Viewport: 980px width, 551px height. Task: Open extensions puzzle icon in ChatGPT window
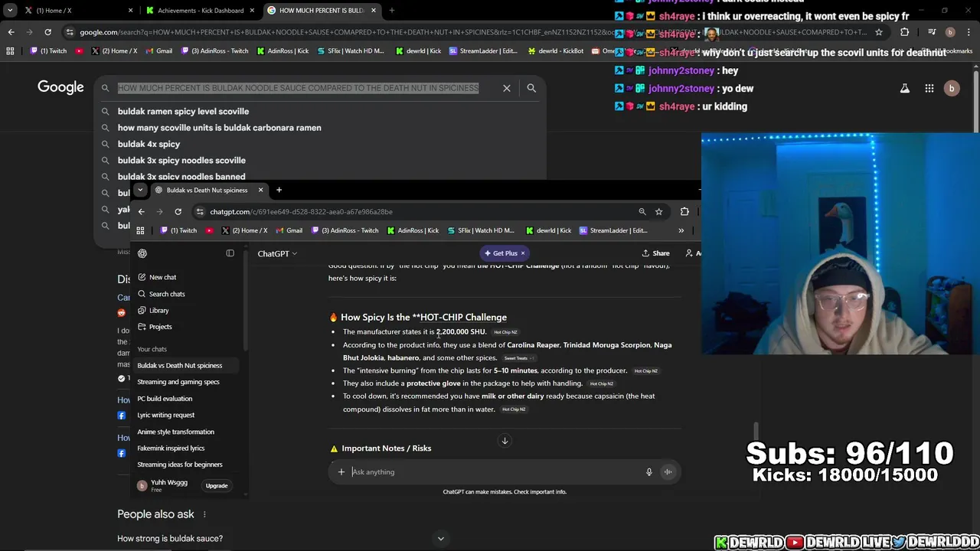684,212
